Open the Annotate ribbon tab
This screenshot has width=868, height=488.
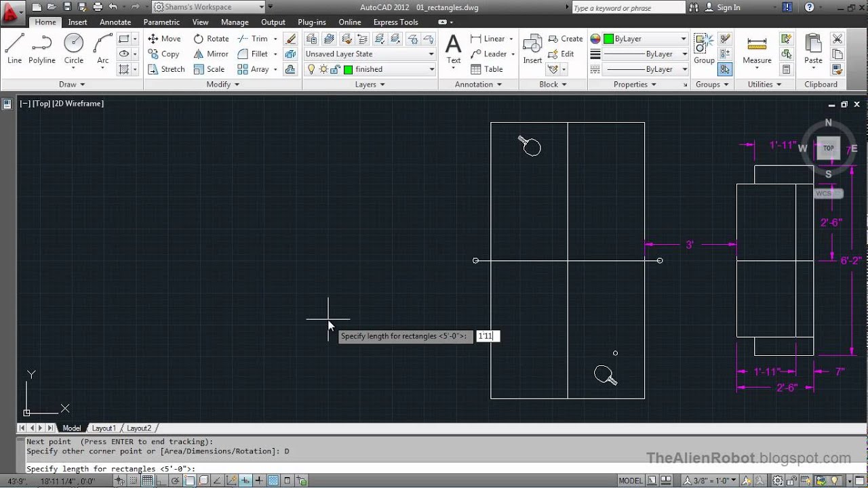[x=115, y=22]
